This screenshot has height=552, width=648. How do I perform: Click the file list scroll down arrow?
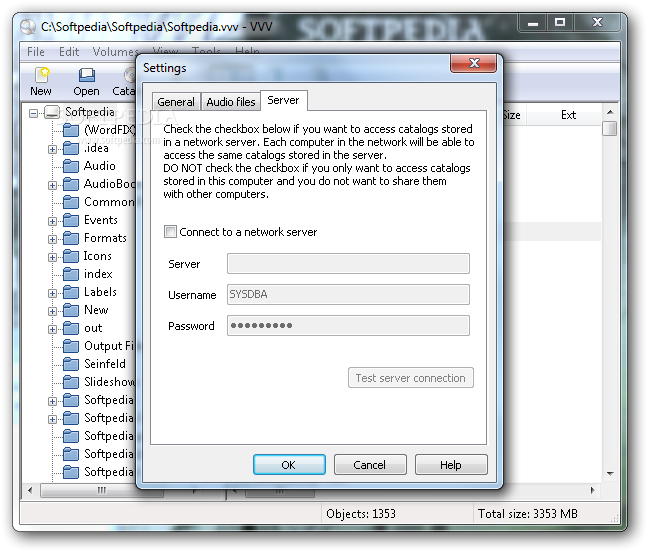[x=610, y=473]
